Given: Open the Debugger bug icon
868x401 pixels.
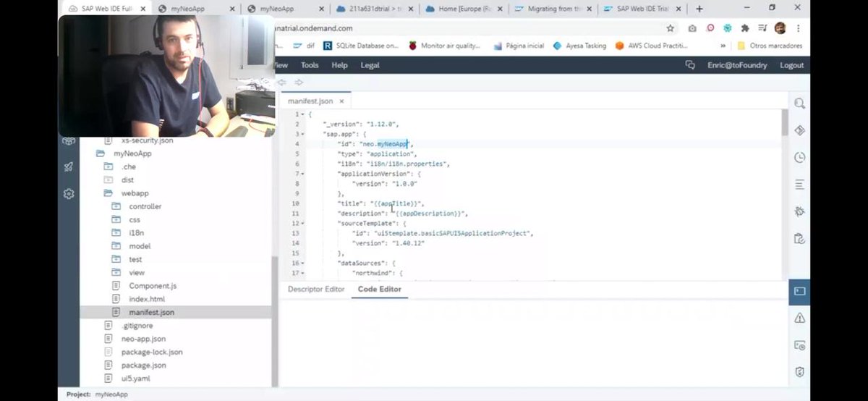Looking at the screenshot, I should (799, 211).
